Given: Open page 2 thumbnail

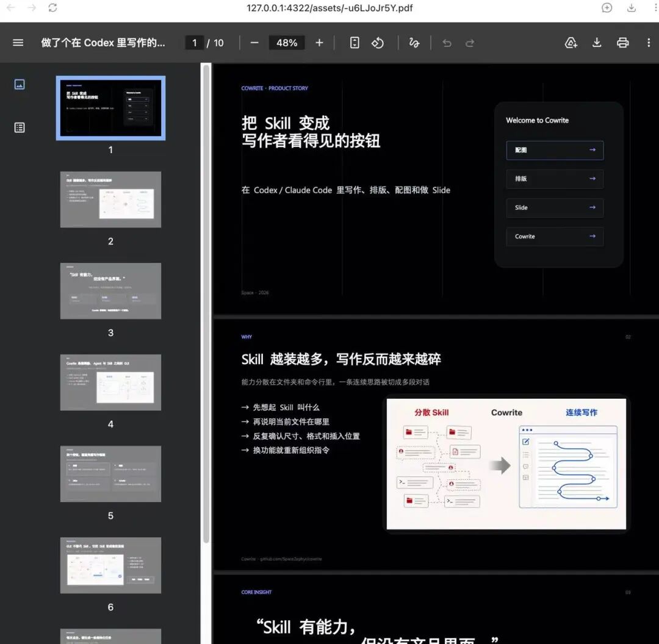Looking at the screenshot, I should point(110,199).
